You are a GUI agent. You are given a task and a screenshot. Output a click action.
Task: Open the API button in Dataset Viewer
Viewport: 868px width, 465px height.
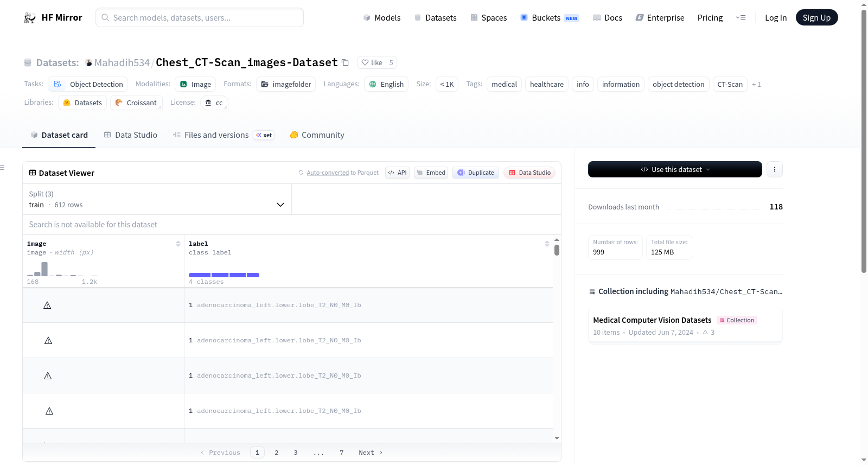coord(397,173)
